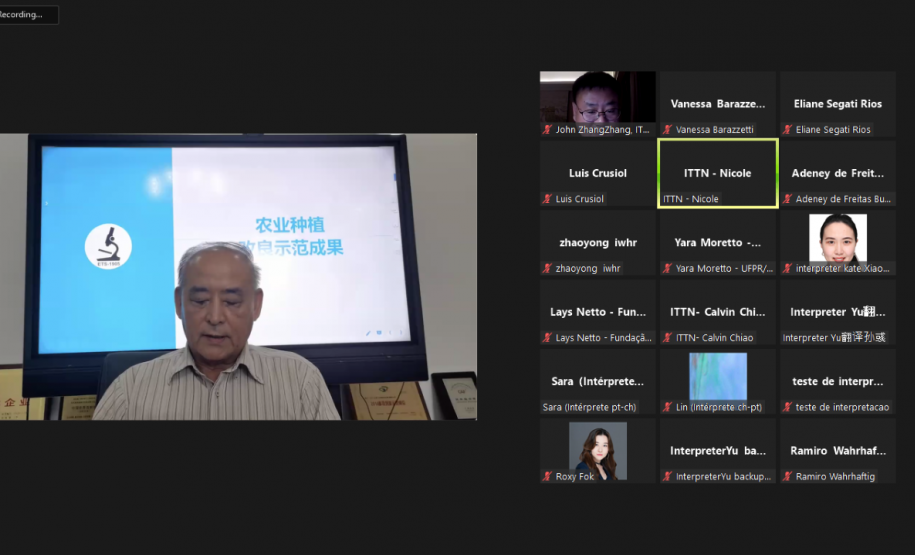The height and width of the screenshot is (555, 915).
Task: Click the Recording indicator at top left
Action: tap(27, 15)
